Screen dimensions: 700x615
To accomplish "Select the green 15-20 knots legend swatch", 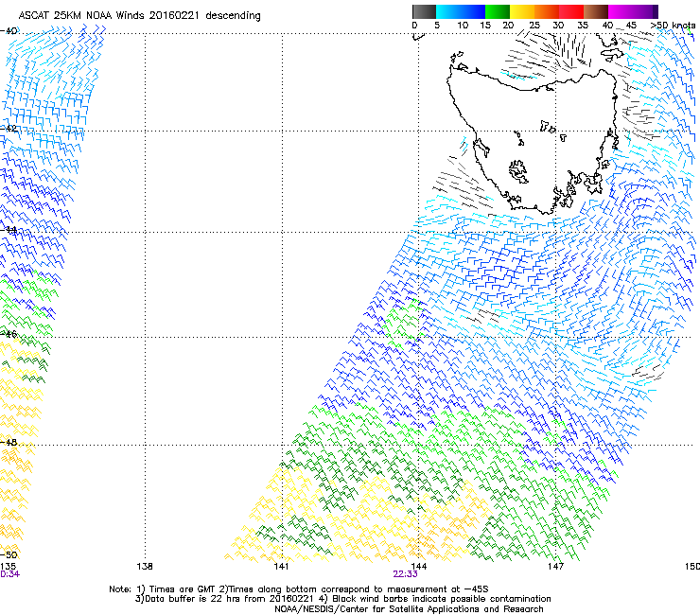I will coord(498,11).
